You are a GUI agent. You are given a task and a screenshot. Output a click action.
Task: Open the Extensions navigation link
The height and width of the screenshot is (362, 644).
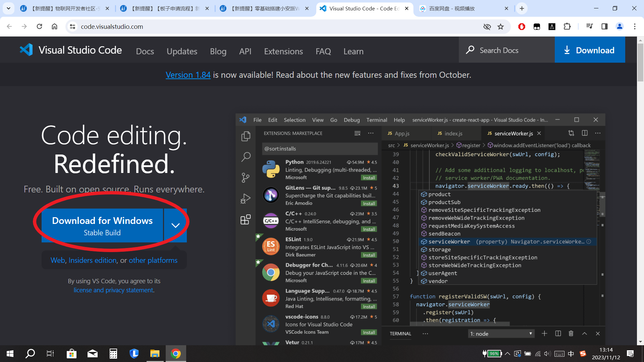point(283,51)
